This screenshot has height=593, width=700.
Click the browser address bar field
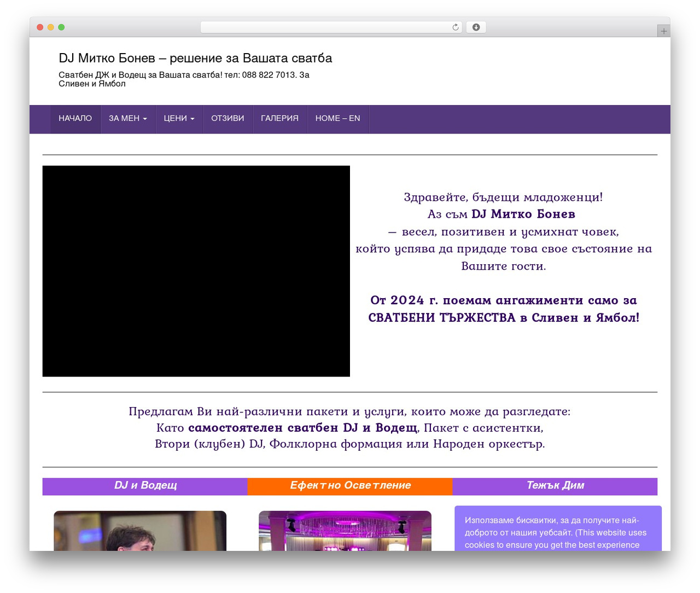pyautogui.click(x=331, y=27)
